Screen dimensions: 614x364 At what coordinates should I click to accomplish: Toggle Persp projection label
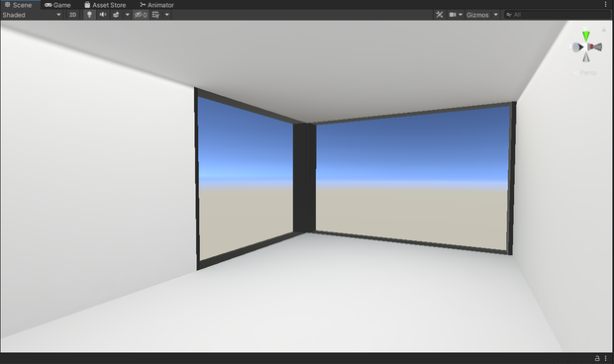click(x=588, y=73)
